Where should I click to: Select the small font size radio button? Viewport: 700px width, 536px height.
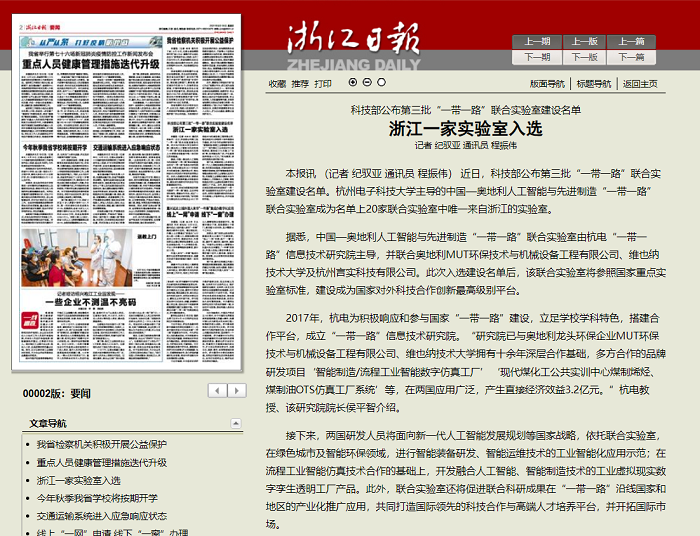381,82
